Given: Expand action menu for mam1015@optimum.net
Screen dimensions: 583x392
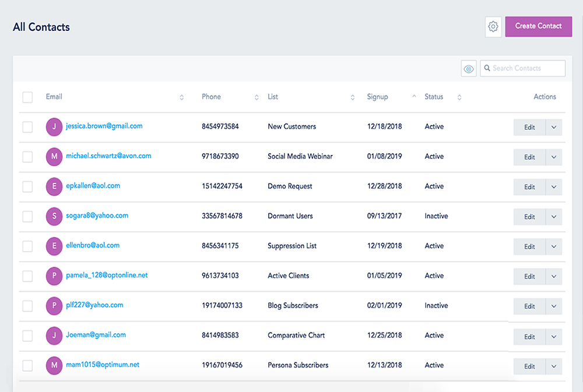Looking at the screenshot, I should 554,366.
